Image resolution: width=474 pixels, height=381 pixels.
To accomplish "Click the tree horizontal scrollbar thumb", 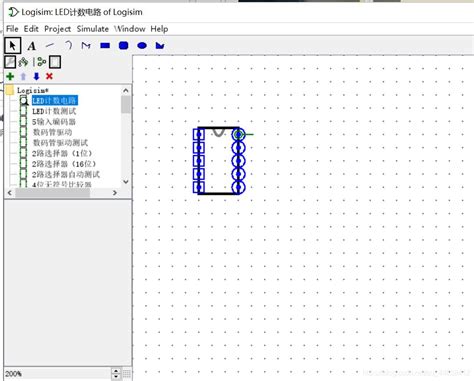I will click(52, 193).
